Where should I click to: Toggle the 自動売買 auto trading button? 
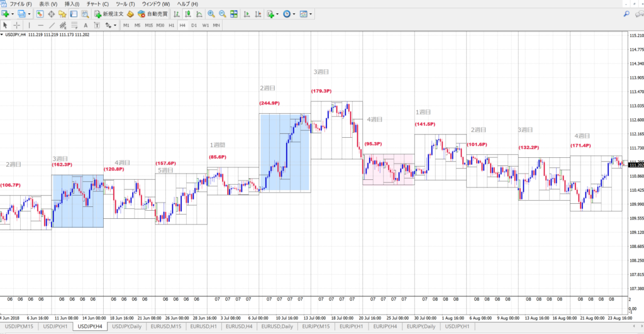153,14
